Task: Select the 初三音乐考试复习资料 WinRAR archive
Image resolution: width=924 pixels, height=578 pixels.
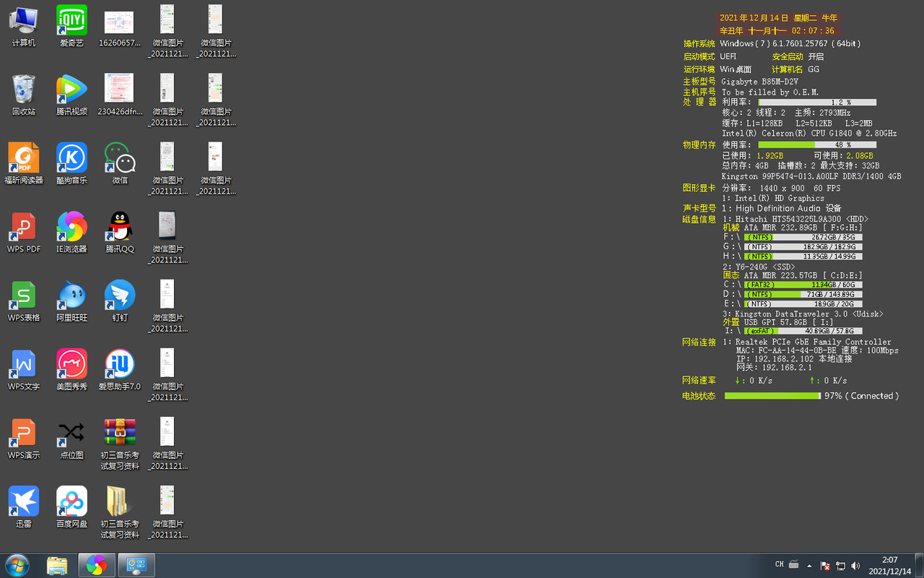Action: 120,444
